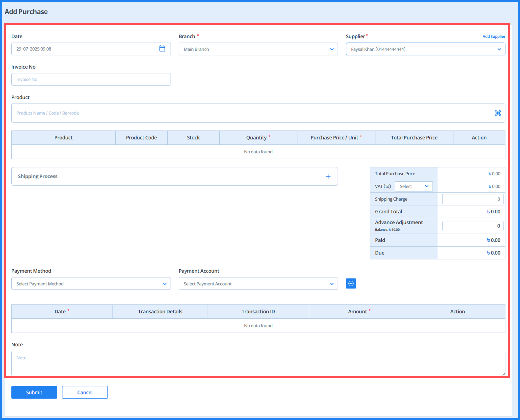Click the Shipping Charge input field
This screenshot has height=420, width=520.
coord(472,199)
